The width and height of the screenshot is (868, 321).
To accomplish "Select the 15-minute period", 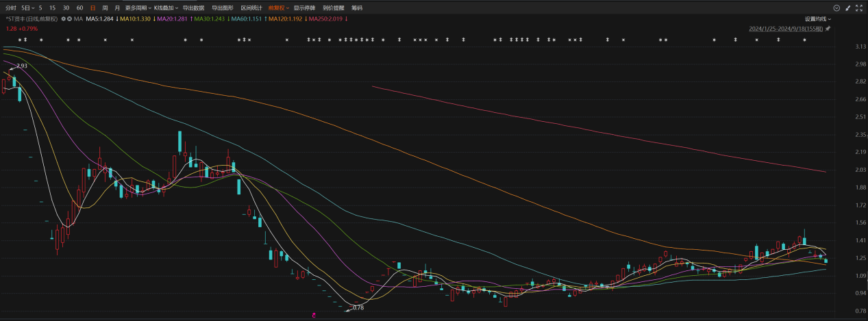I will [52, 8].
